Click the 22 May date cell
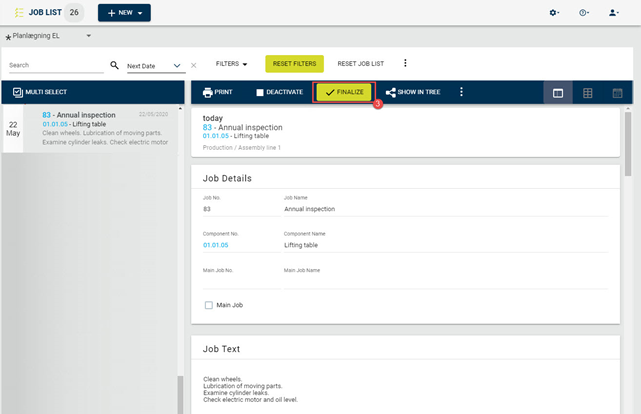641x414 pixels. 13,129
